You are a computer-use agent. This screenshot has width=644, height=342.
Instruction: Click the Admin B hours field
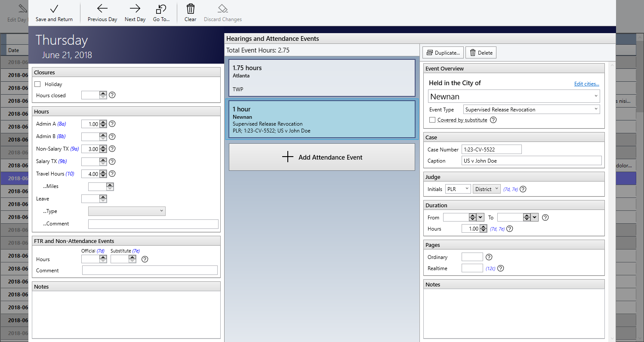(x=91, y=136)
